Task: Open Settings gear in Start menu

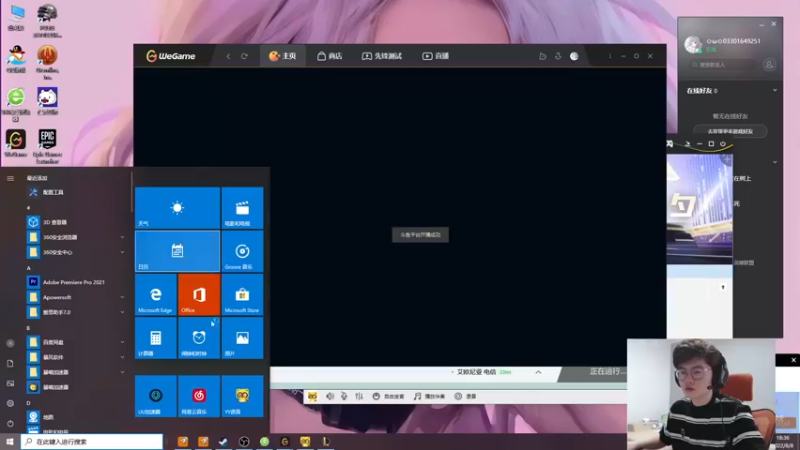Action: pos(10,403)
